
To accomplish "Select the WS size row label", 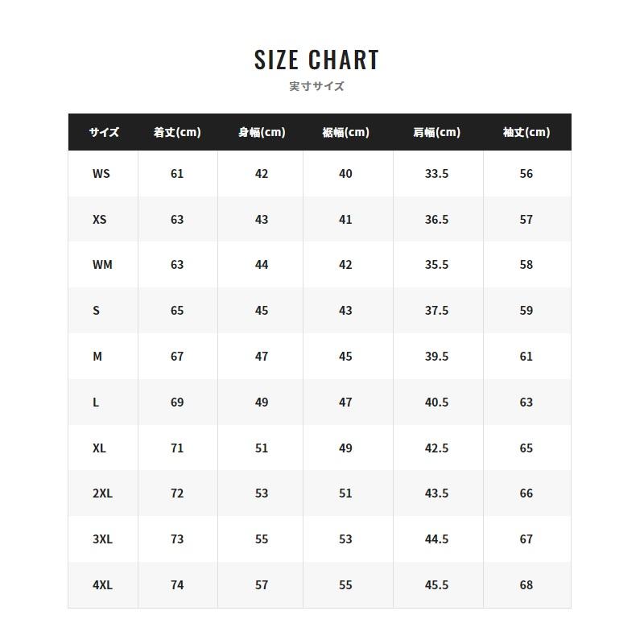I will (x=101, y=174).
